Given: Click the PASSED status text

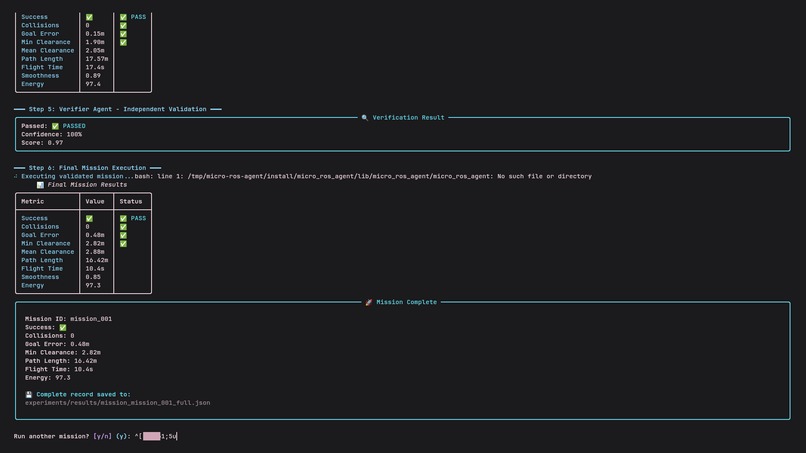Looking at the screenshot, I should tap(74, 126).
